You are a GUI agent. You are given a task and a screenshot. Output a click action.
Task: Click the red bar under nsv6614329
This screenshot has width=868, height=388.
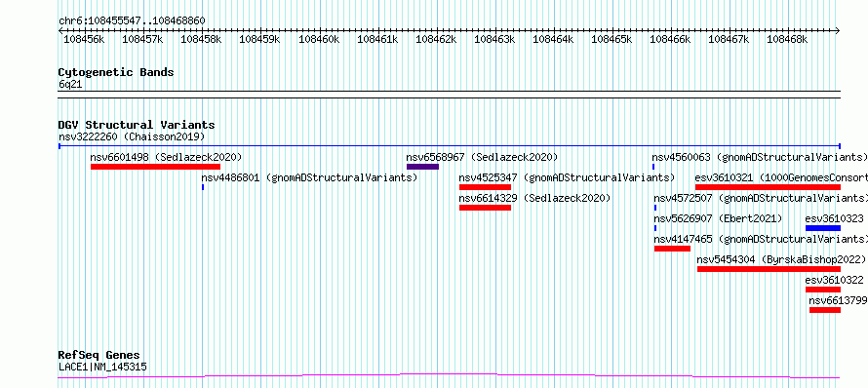click(485, 208)
